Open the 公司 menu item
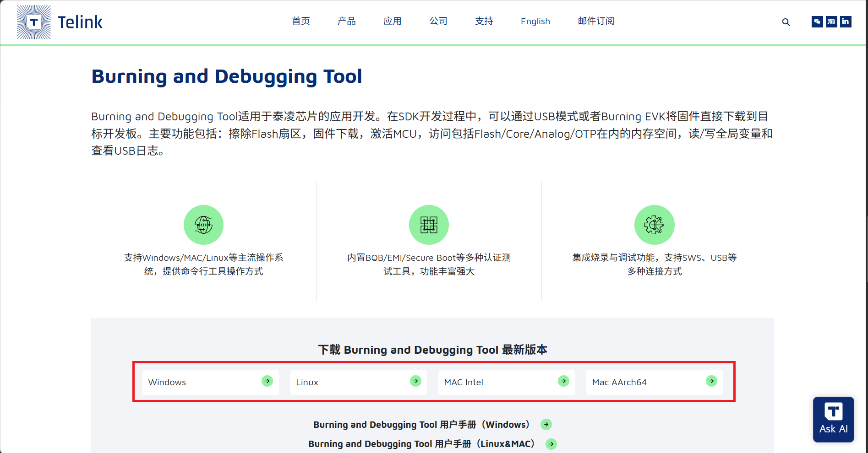Image resolution: width=868 pixels, height=453 pixels. pos(438,21)
